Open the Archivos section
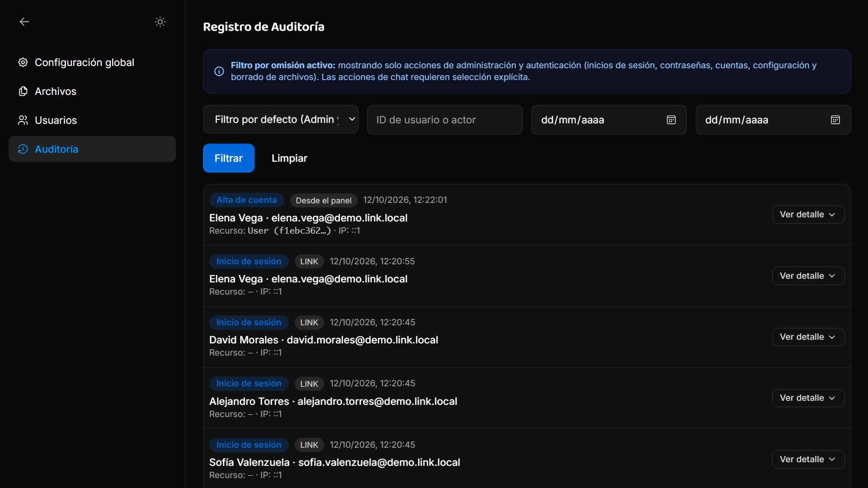This screenshot has height=488, width=868. click(x=92, y=91)
